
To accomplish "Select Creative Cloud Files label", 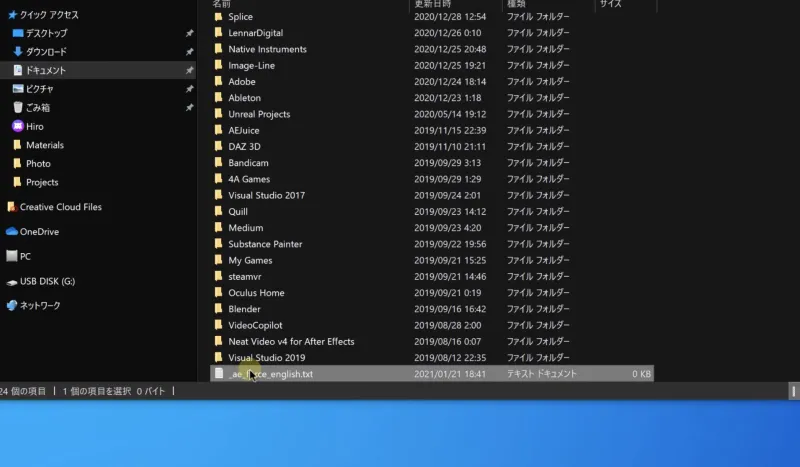I will tap(61, 207).
